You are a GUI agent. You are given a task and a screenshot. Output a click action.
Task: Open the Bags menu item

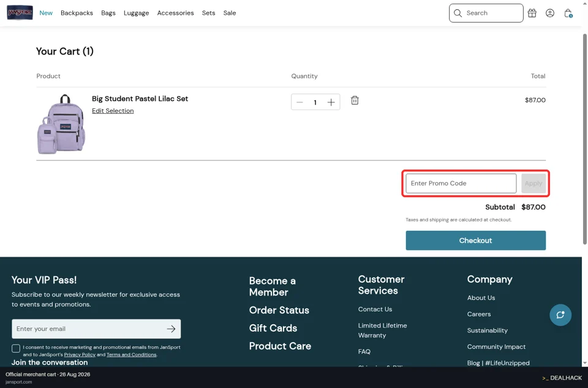(108, 13)
